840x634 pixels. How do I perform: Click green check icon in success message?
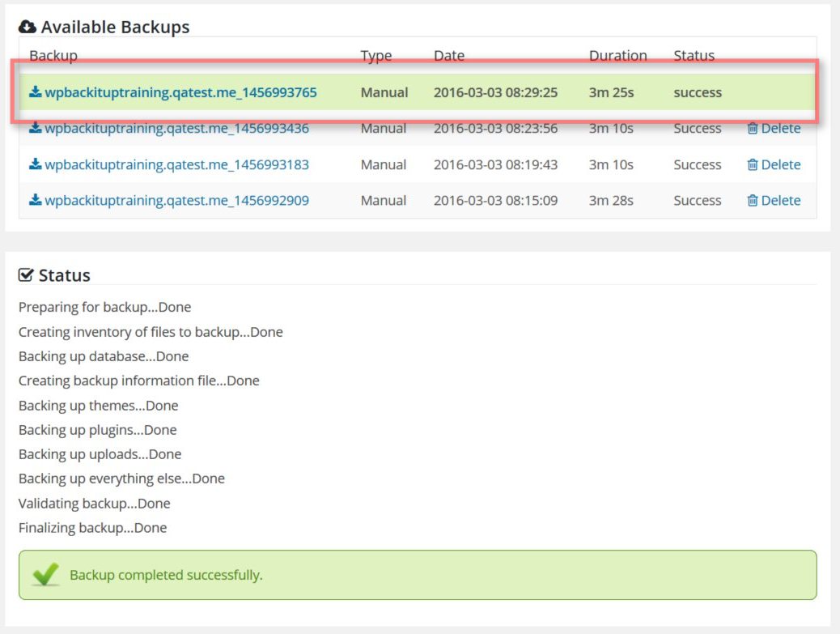[45, 575]
